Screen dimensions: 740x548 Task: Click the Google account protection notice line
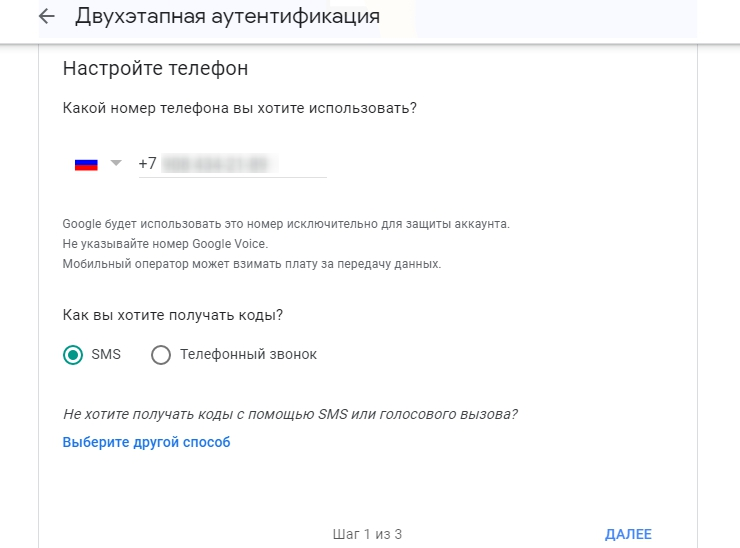pos(286,224)
